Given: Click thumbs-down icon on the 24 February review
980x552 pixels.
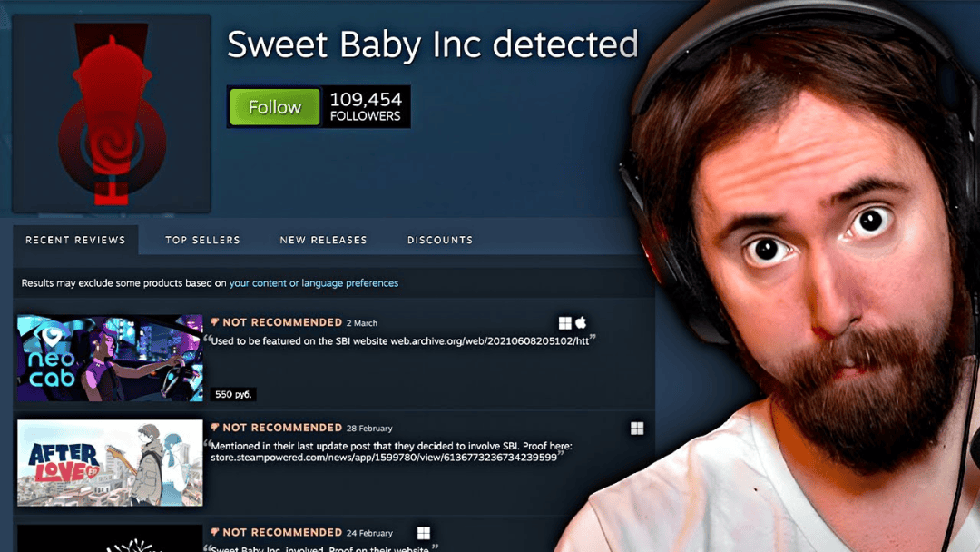Looking at the screenshot, I should click(x=215, y=533).
